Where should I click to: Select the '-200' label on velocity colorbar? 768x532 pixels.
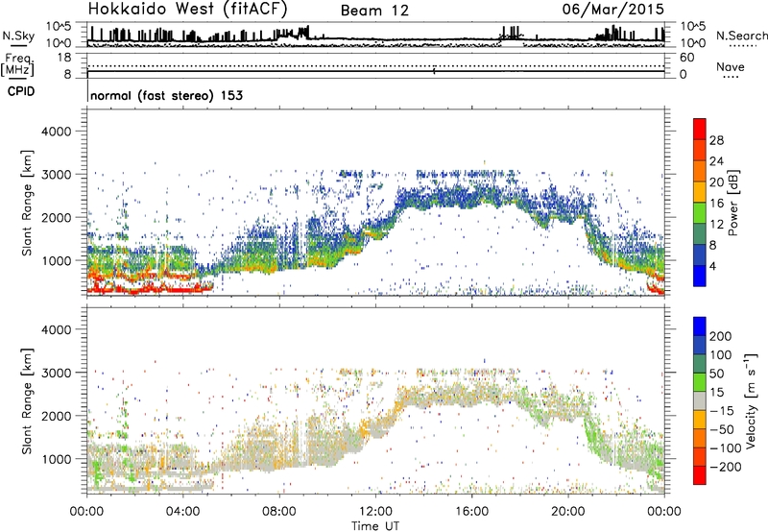tap(725, 467)
